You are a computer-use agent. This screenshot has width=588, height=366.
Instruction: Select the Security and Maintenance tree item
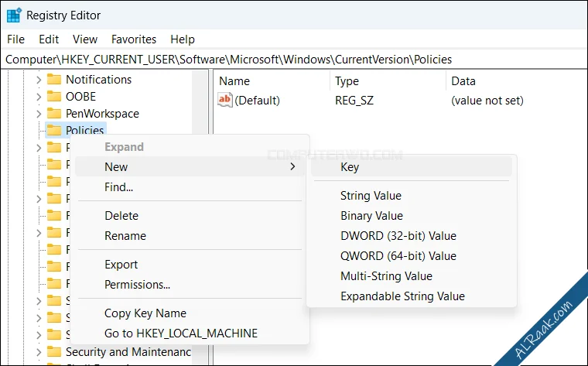[128, 352]
